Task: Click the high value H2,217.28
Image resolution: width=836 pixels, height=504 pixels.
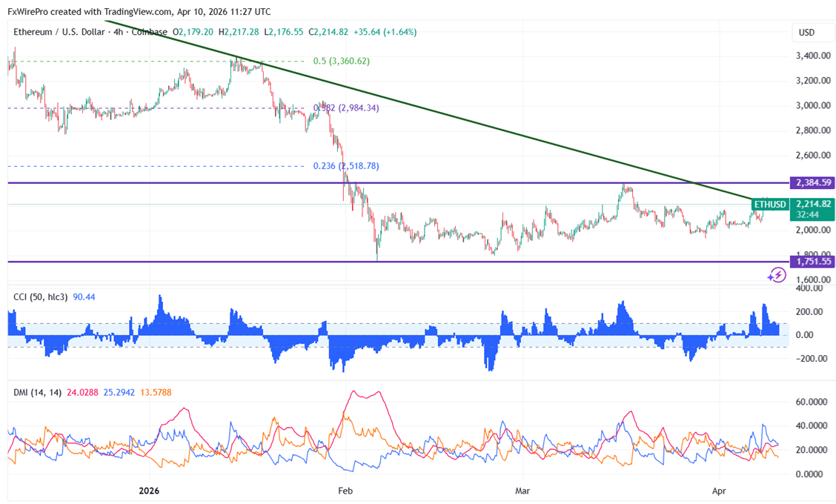Action: (x=239, y=32)
